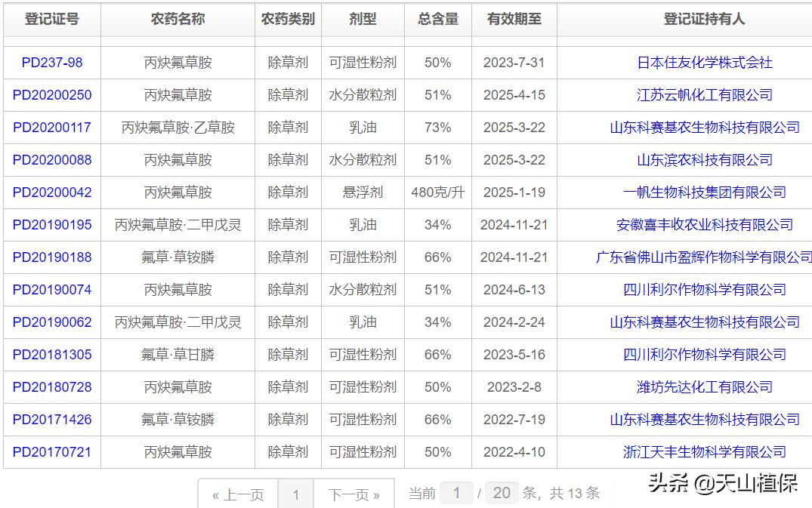This screenshot has width=812, height=508.
Task: Click the page number input showing 1
Action: (x=297, y=492)
